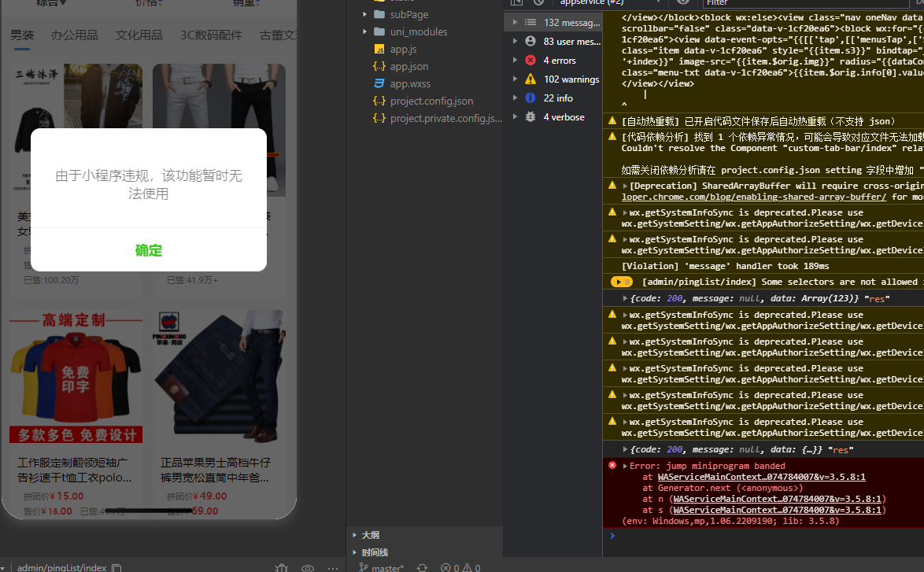Click the 正品苹果男士高档牛仔 product title
924x572 pixels.
click(x=216, y=470)
